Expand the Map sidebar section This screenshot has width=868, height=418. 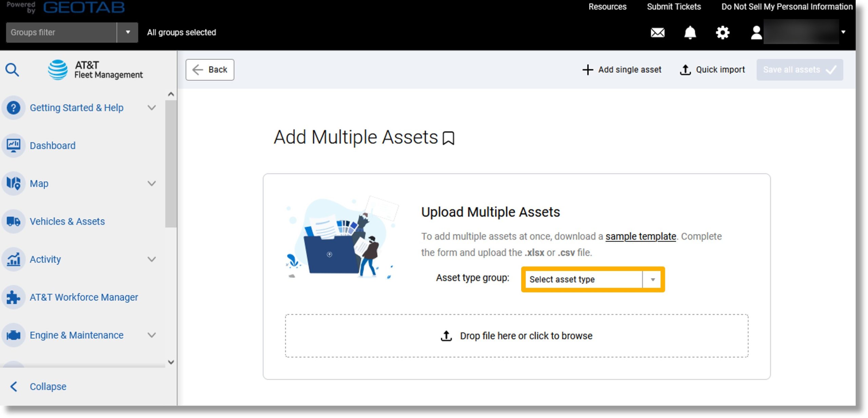(x=154, y=183)
